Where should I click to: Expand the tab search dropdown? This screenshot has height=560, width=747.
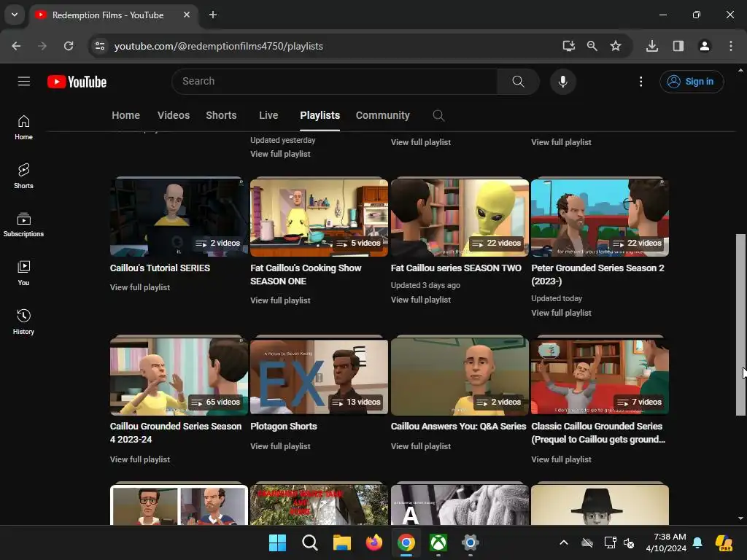tap(15, 15)
